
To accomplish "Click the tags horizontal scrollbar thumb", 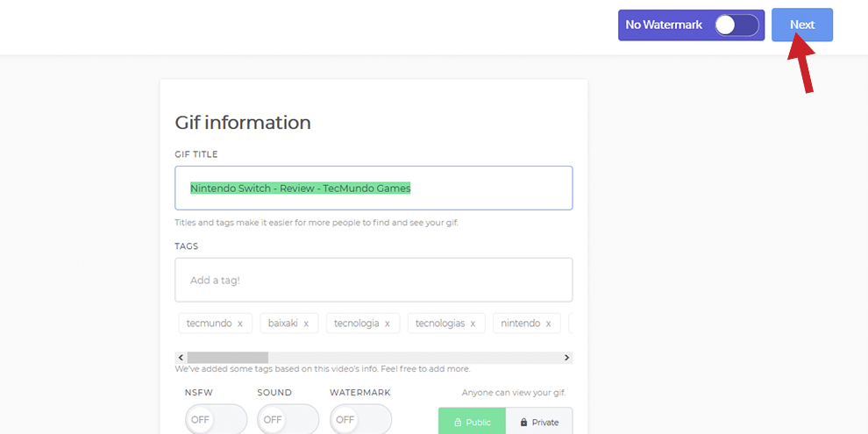I will pos(227,358).
